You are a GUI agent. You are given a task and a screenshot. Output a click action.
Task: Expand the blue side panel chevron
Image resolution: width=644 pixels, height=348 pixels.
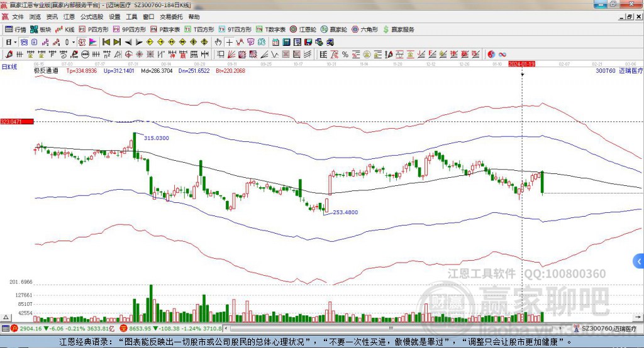tap(639, 261)
